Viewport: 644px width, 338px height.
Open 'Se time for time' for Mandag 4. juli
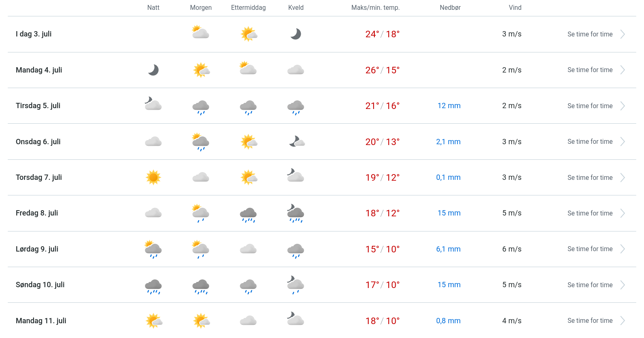coord(590,70)
